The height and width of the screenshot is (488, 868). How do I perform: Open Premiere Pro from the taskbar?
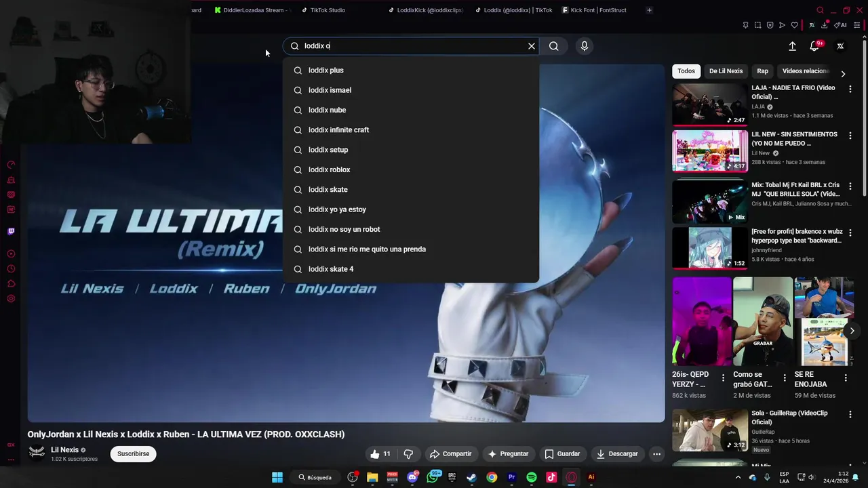512,477
